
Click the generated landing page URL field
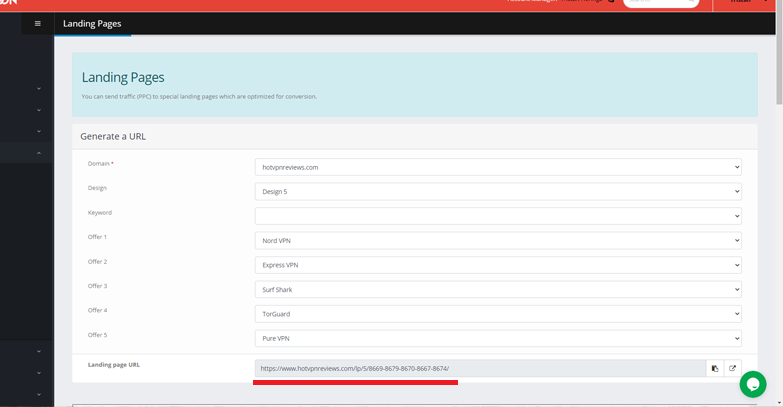[480, 369]
